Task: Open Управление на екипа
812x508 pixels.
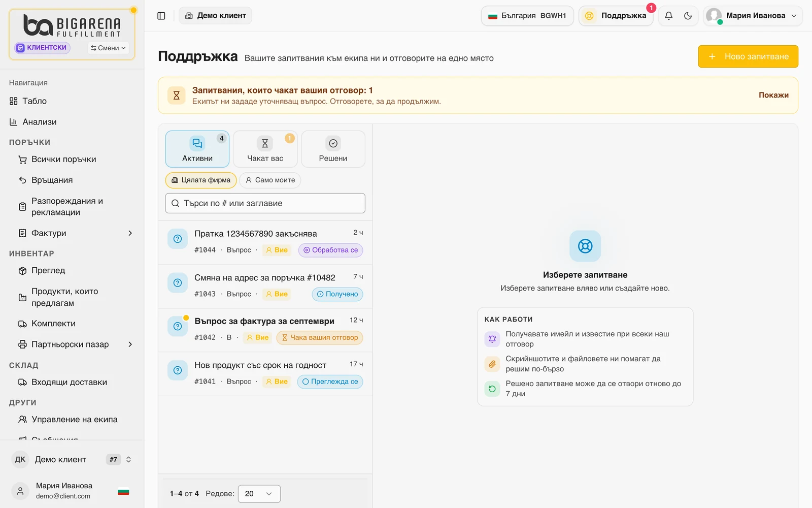Action: 76,420
